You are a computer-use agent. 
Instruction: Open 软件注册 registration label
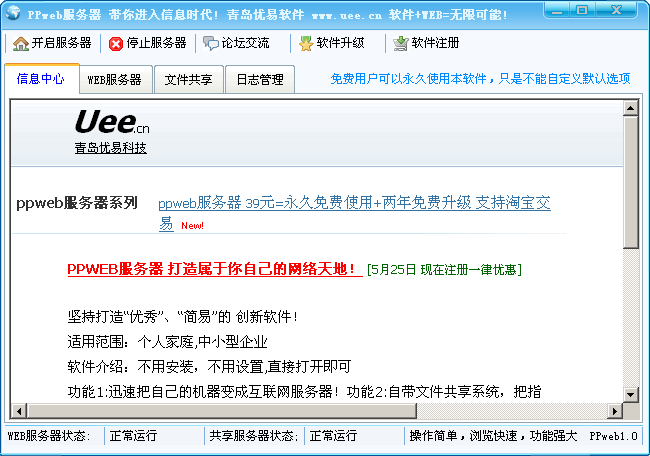(435, 43)
